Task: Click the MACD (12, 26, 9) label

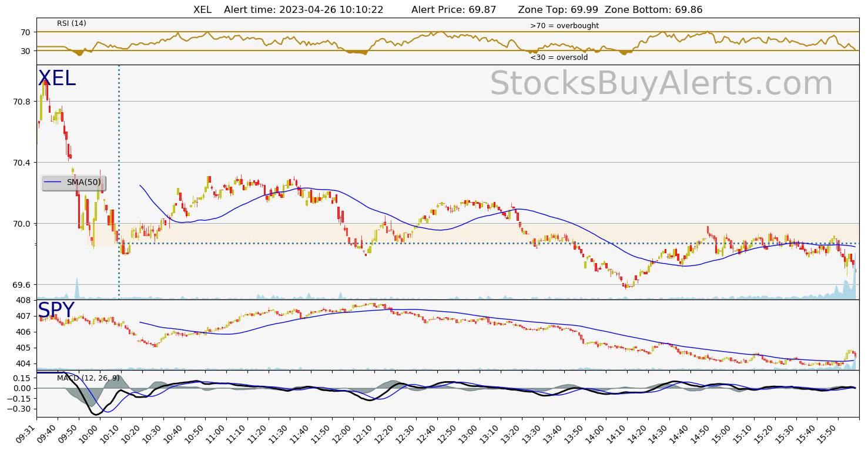Action: (88, 378)
